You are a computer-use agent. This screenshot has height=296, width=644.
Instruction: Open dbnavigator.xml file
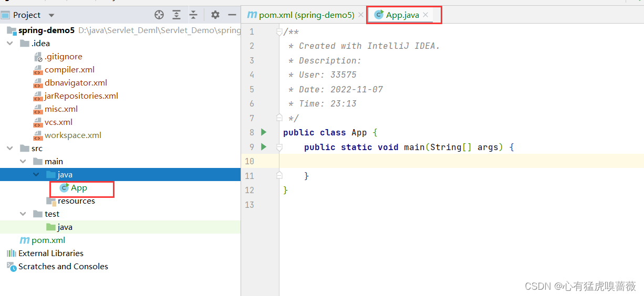point(76,83)
